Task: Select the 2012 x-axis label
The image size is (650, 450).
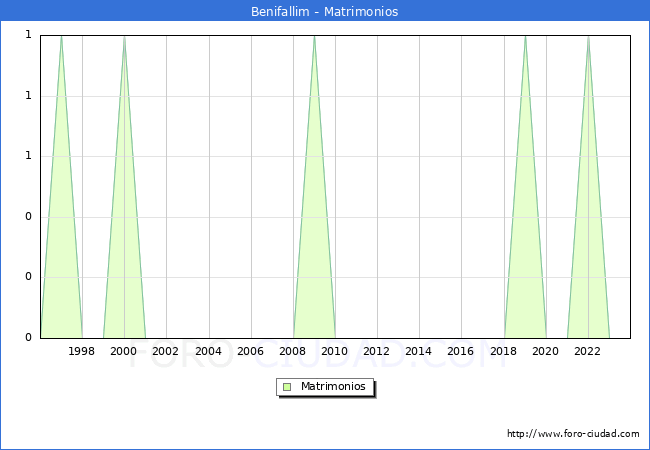Action: pos(377,351)
